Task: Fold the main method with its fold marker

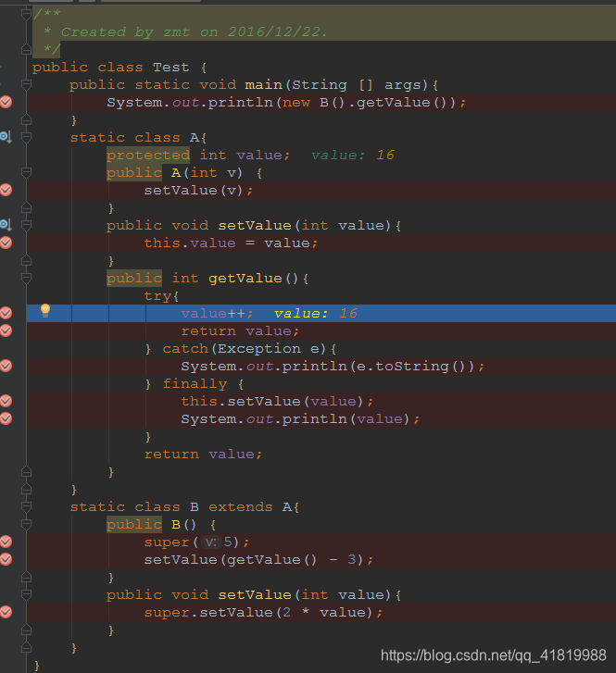Action: pos(26,84)
